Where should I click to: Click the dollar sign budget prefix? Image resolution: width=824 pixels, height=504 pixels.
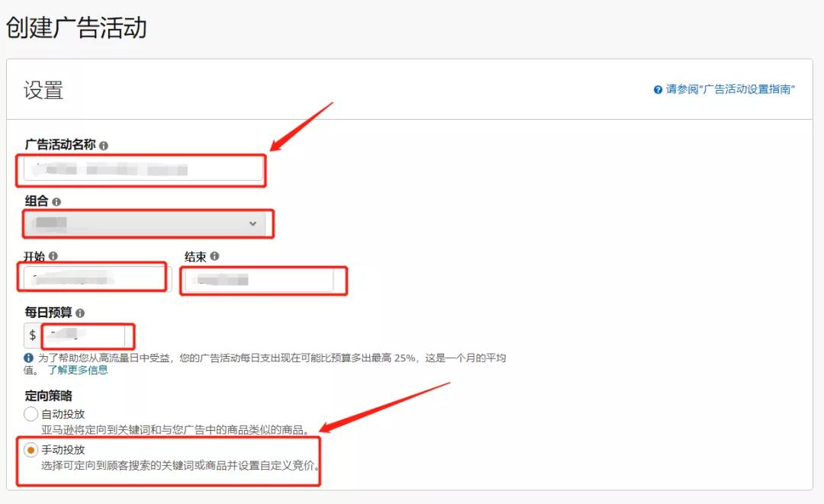tap(33, 335)
